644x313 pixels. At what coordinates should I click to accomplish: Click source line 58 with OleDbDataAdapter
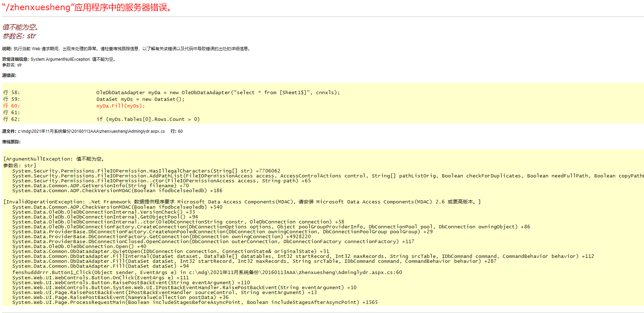pyautogui.click(x=172, y=93)
